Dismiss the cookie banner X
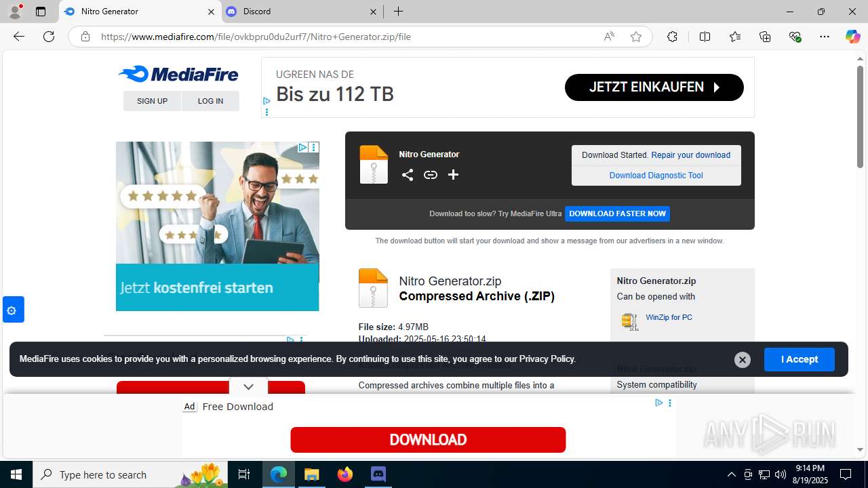The width and height of the screenshot is (868, 488). tap(742, 360)
